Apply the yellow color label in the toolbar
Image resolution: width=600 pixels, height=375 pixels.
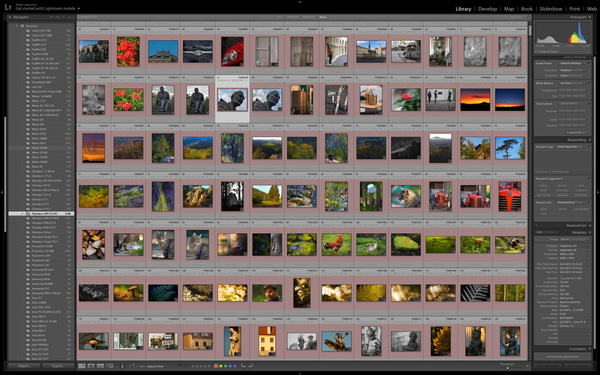point(221,366)
